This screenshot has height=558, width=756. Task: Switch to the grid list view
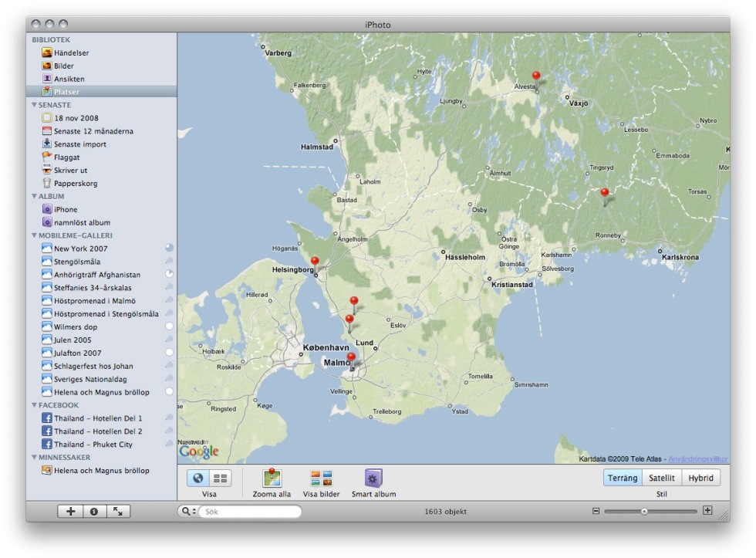click(219, 479)
